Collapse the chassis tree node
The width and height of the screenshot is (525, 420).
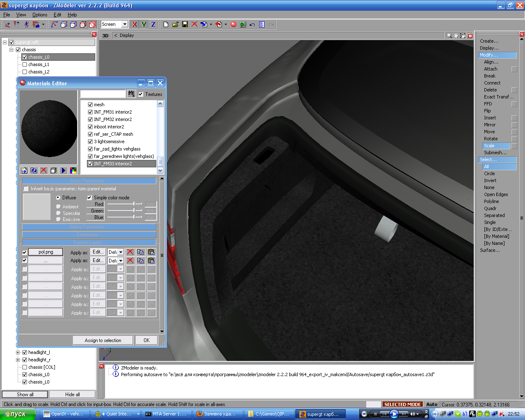11,50
